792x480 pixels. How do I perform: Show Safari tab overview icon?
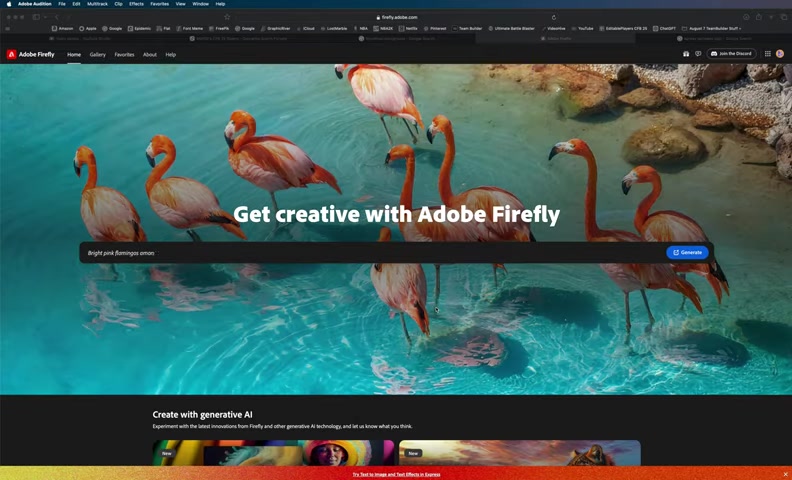coord(784,17)
